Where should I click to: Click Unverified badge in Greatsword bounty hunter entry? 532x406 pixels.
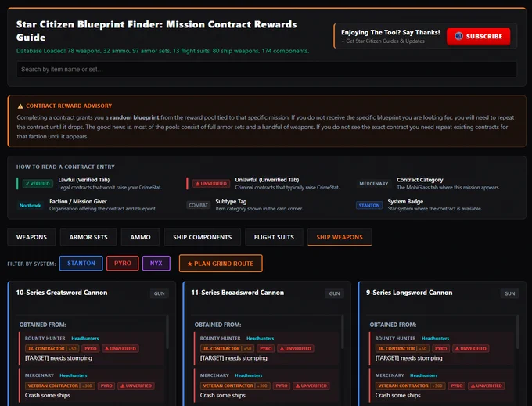[120, 348]
